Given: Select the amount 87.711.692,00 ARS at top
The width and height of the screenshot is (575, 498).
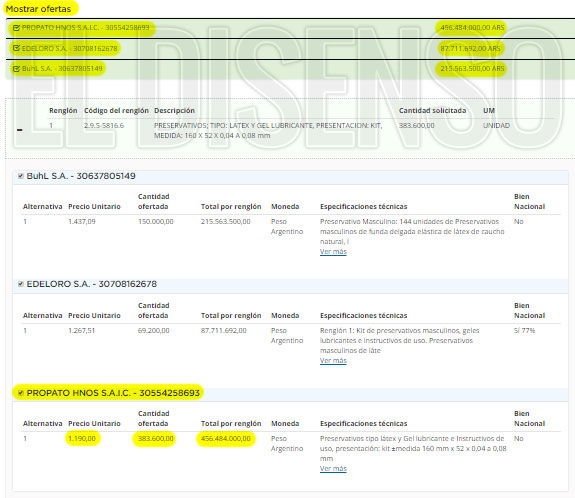Looking at the screenshot, I should point(470,48).
